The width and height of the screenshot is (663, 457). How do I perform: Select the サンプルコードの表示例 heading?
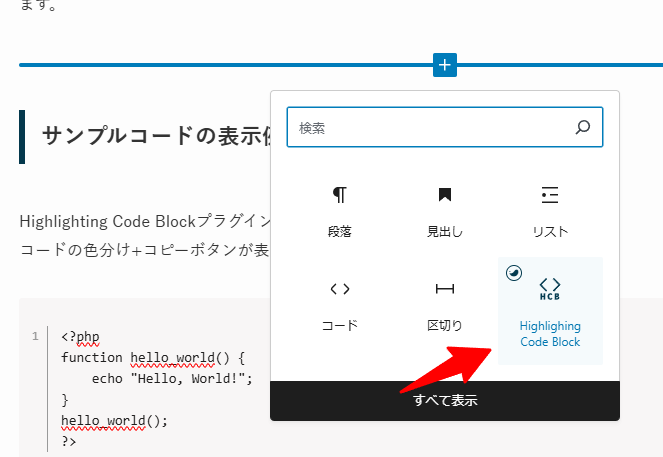[x=157, y=136]
